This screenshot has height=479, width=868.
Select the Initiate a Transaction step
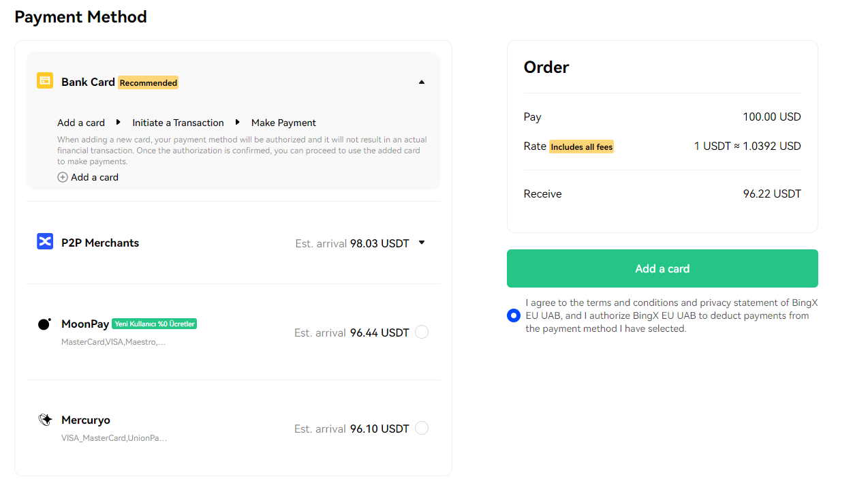178,123
